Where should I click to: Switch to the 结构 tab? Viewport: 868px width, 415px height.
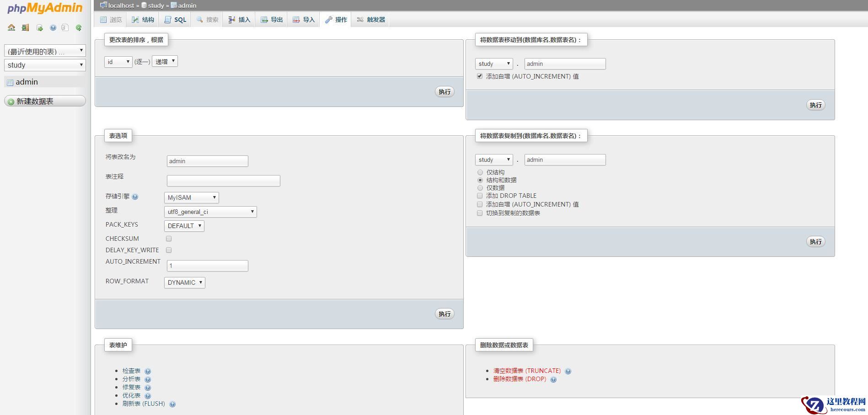(x=143, y=20)
